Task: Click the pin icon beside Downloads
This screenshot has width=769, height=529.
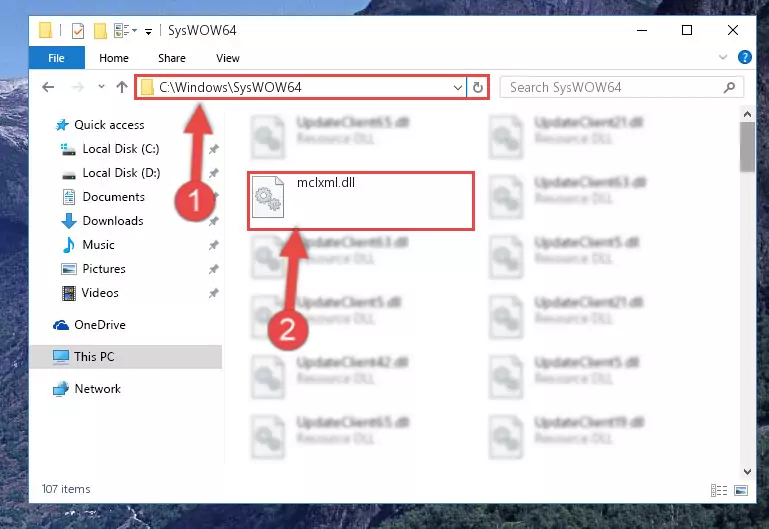Action: [x=213, y=221]
